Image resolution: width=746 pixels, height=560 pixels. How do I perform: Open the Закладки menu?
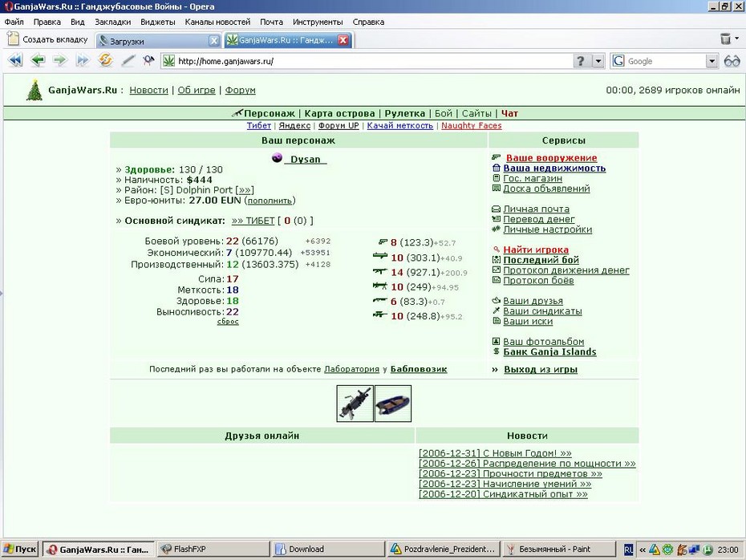coord(113,22)
